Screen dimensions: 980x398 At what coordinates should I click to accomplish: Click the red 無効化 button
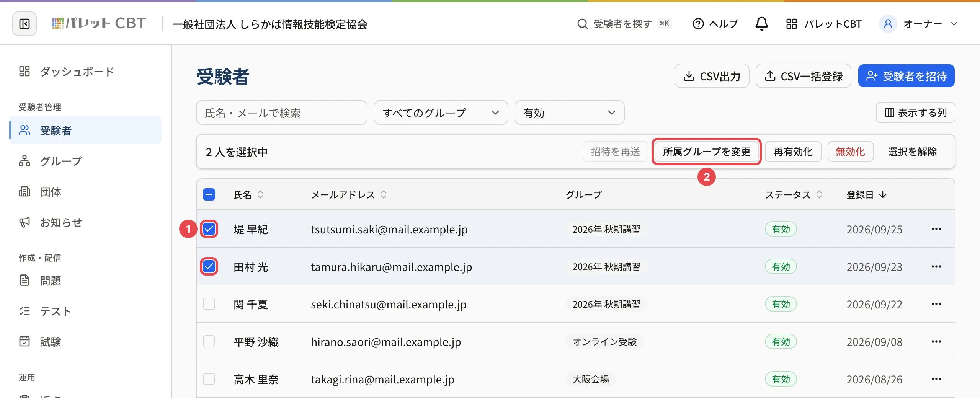pyautogui.click(x=850, y=152)
